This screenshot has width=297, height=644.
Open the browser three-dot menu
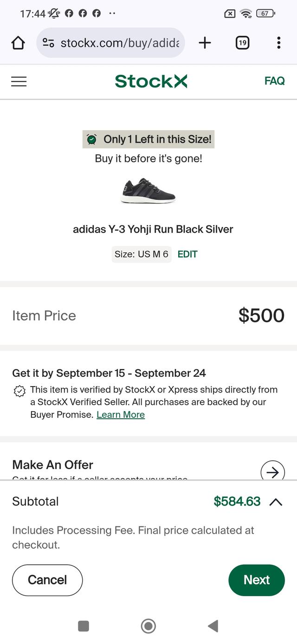click(278, 43)
